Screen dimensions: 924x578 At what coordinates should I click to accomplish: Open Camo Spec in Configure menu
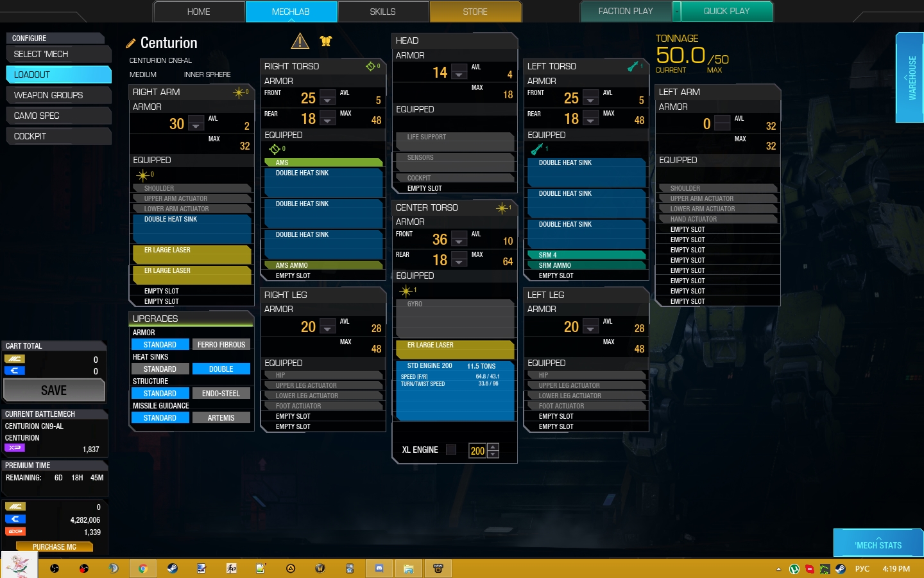click(58, 116)
